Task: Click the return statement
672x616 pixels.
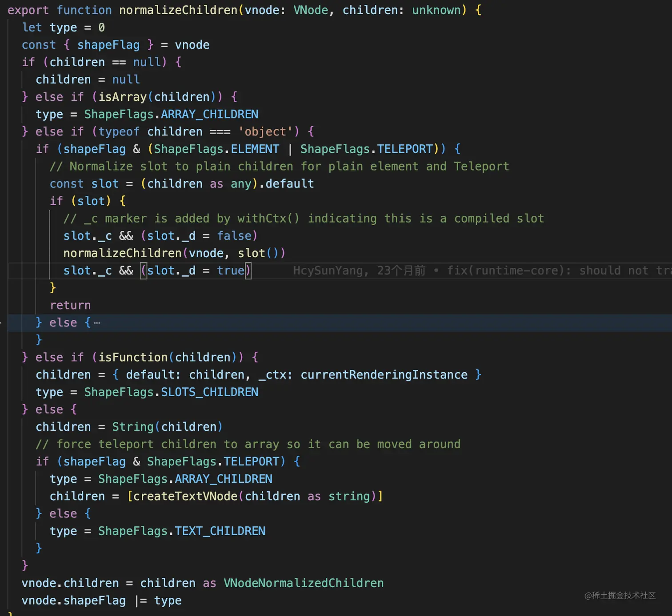Action: pyautogui.click(x=70, y=305)
